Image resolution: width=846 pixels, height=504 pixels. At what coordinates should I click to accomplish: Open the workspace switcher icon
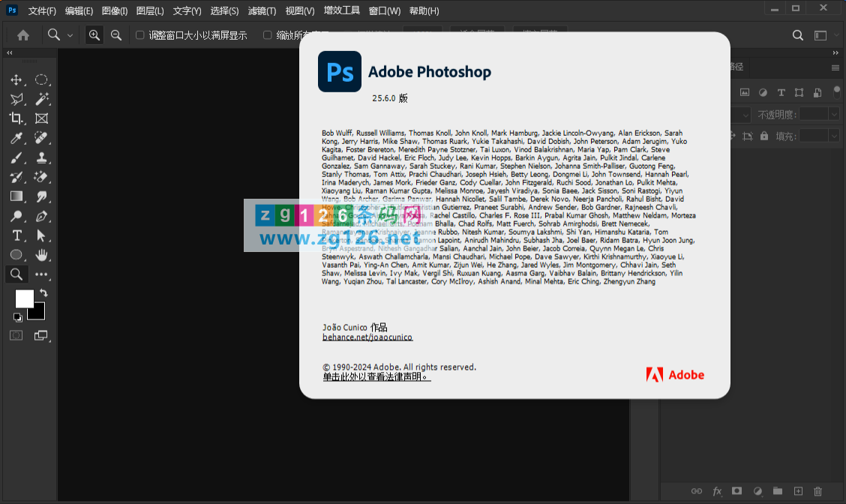[x=820, y=35]
